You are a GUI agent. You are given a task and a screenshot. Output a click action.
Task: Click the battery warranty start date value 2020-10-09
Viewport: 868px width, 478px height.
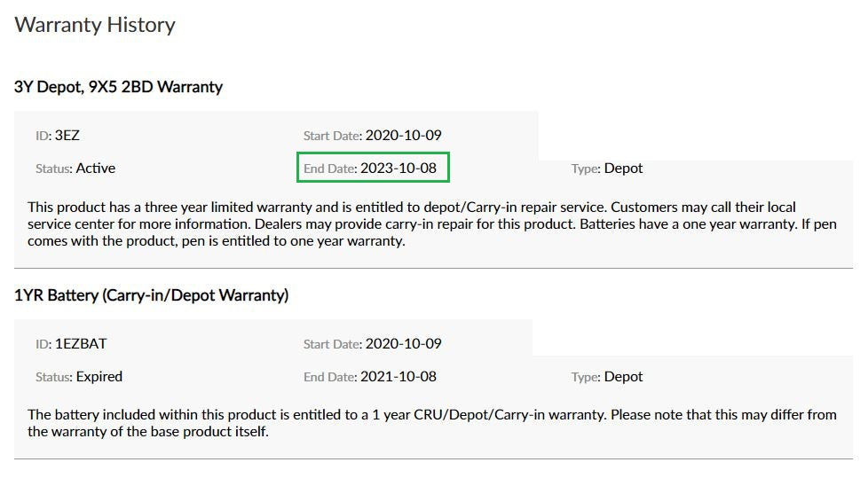coord(404,344)
